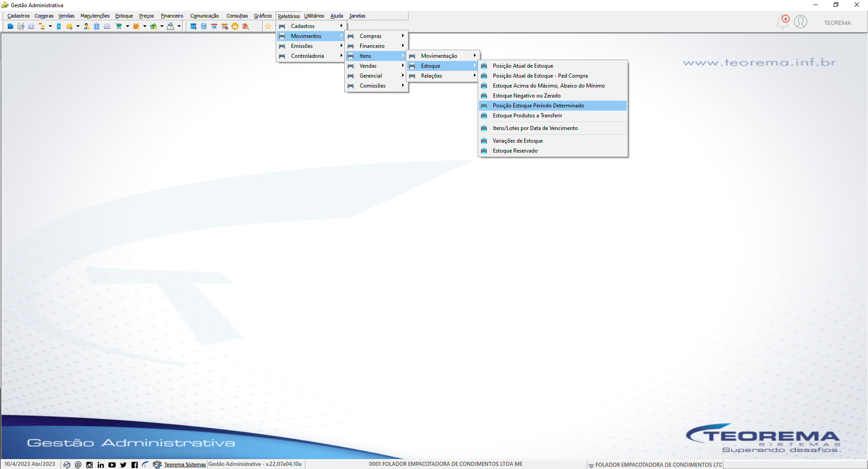This screenshot has width=868, height=469.
Task: Click the graduation cap icon in status bar
Action: (x=157, y=464)
